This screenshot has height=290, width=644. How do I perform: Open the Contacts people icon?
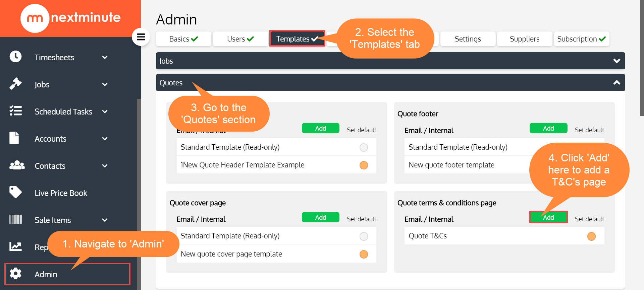[17, 165]
